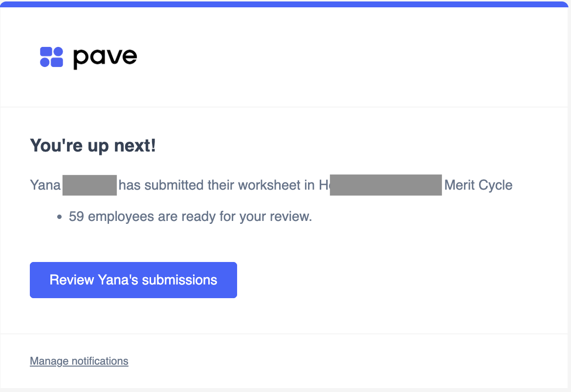Image resolution: width=571 pixels, height=392 pixels.
Task: Click the Pave four-shape logo icon
Action: point(51,57)
